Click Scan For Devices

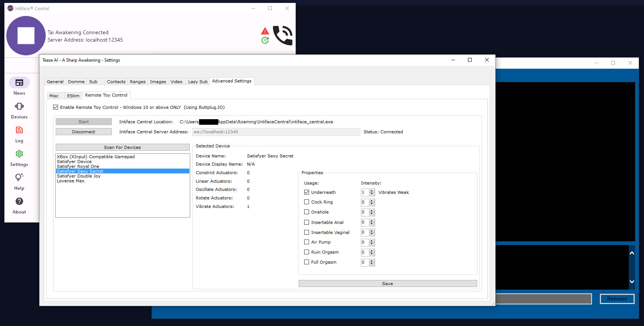click(x=123, y=147)
